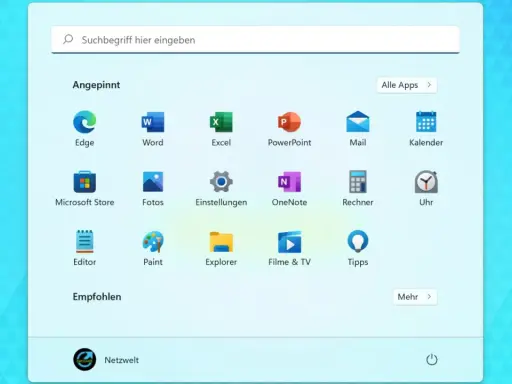The width and height of the screenshot is (512, 384).
Task: Open the Editor notepad app
Action: coord(85,248)
